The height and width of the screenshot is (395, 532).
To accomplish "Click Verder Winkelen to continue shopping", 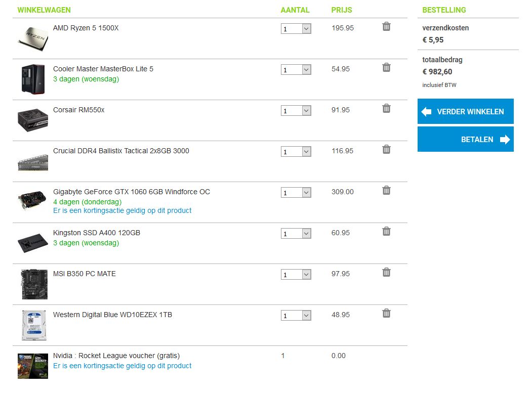I will click(465, 111).
